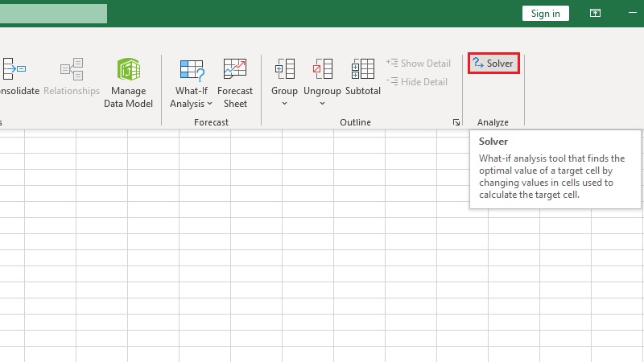Click the search box in title bar

pos(53,14)
